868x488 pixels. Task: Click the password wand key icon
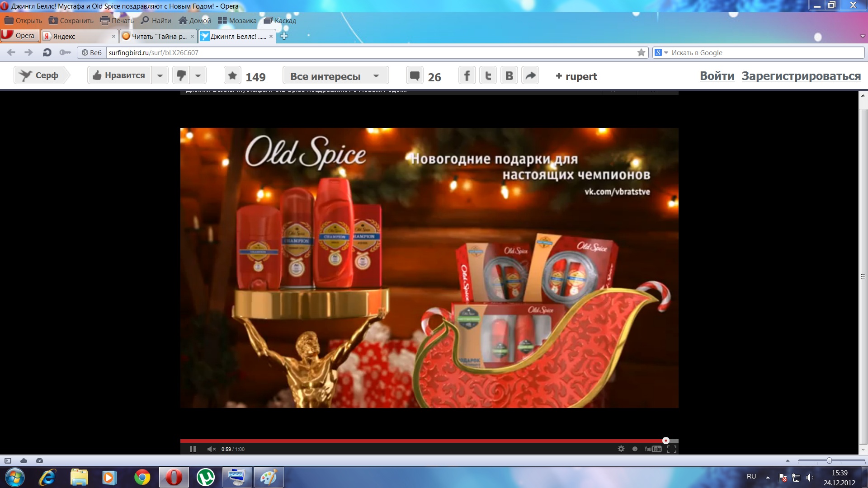pyautogui.click(x=65, y=52)
